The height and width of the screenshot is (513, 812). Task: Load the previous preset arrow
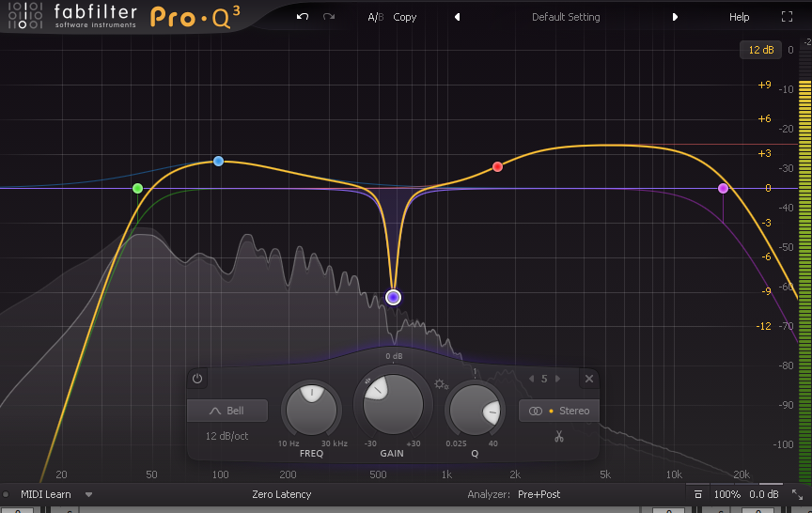458,17
